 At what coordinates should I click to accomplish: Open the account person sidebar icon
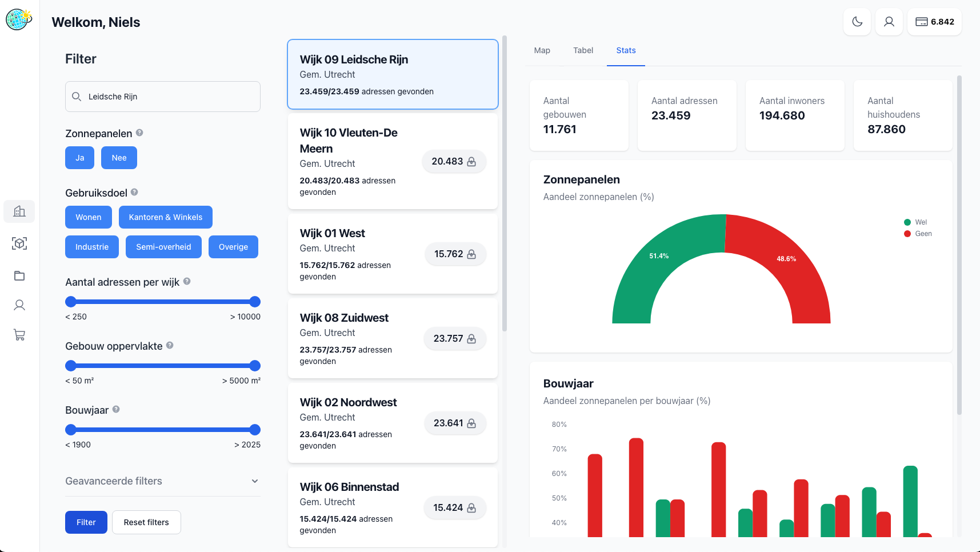(x=19, y=305)
